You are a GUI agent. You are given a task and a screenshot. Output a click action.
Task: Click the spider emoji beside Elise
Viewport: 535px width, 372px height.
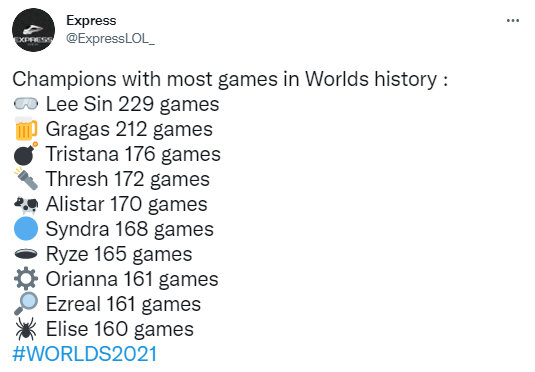(x=26, y=329)
